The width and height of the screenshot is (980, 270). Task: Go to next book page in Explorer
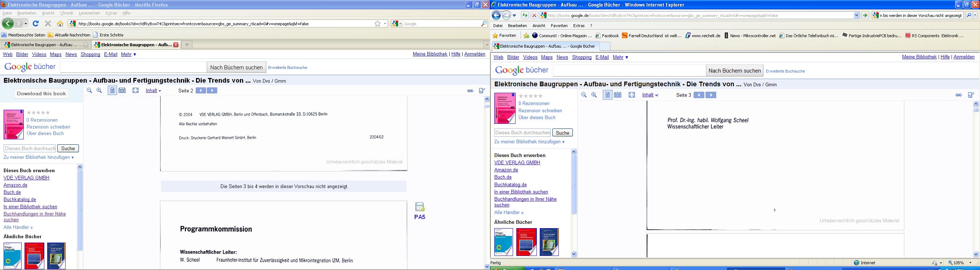[x=710, y=95]
